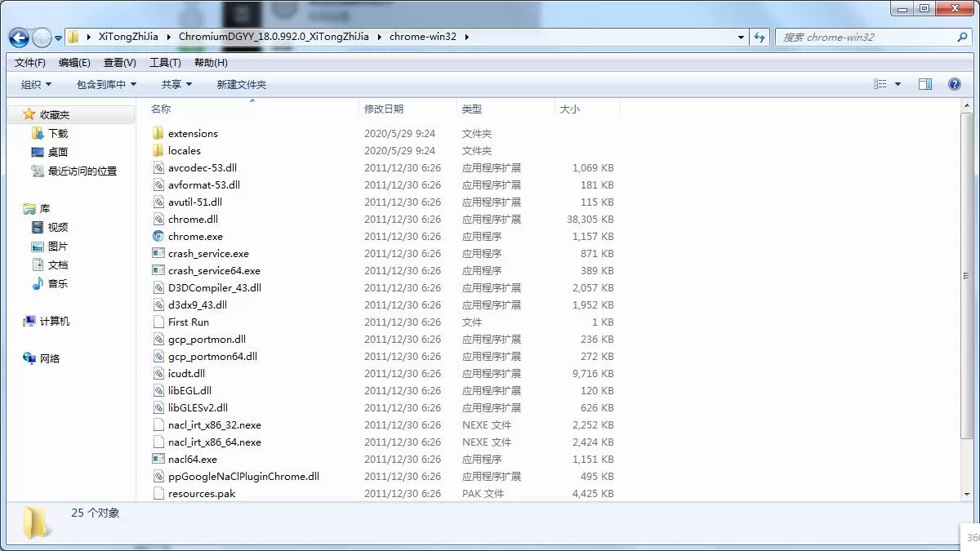Select the gcp_portmon.dll file icon
Screen dimensions: 980x551
click(158, 339)
